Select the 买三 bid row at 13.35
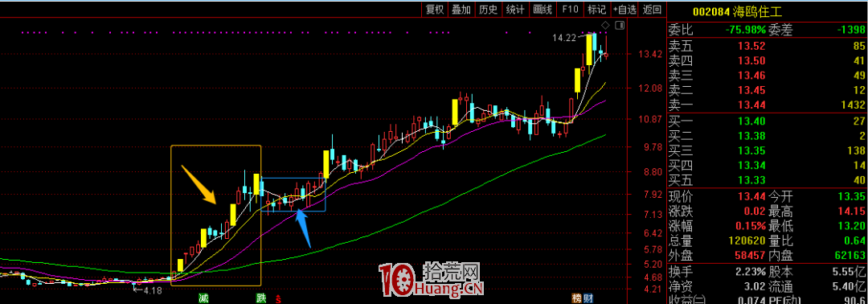 click(x=768, y=150)
